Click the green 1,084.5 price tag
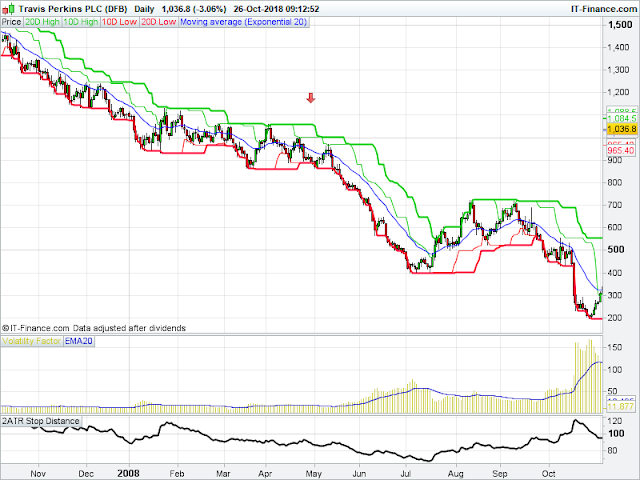The width and height of the screenshot is (640, 480). click(621, 118)
